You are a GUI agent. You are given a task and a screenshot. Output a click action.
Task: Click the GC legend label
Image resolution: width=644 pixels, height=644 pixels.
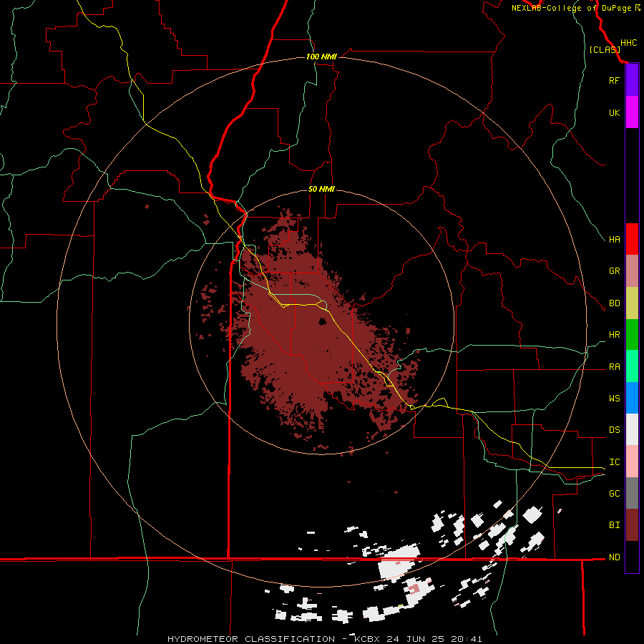(x=614, y=494)
